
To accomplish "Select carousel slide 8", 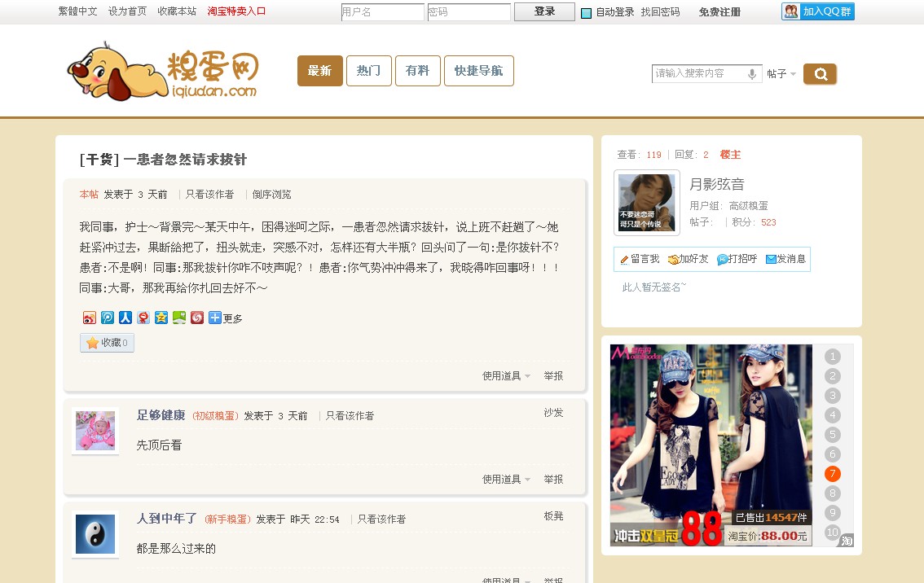I will [833, 493].
